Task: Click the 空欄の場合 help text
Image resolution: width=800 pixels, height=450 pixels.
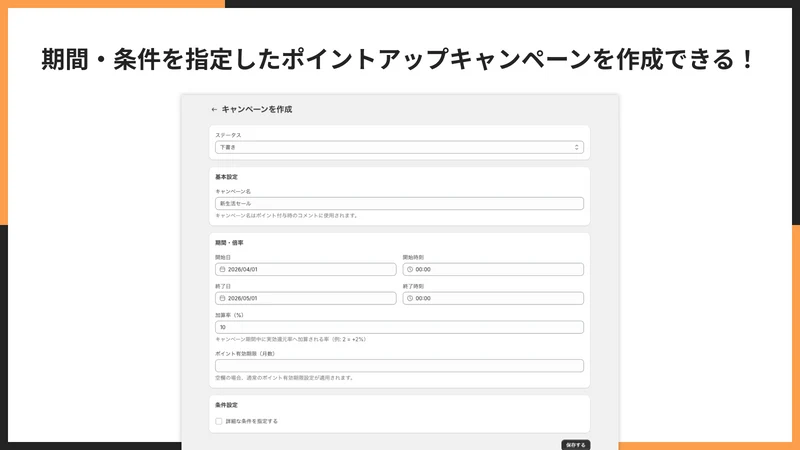Action: [284, 378]
